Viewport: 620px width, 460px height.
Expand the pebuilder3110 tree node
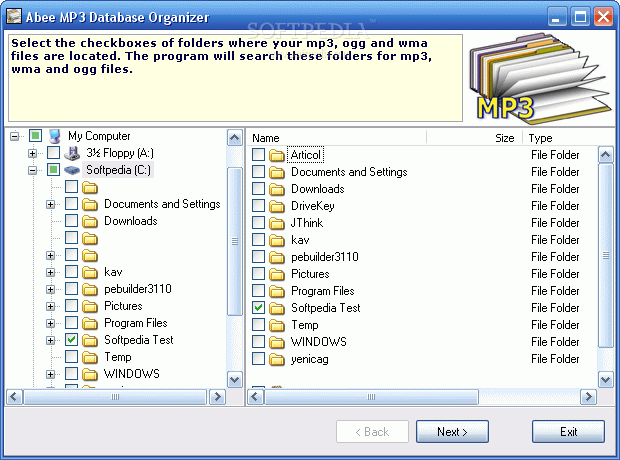coord(50,290)
